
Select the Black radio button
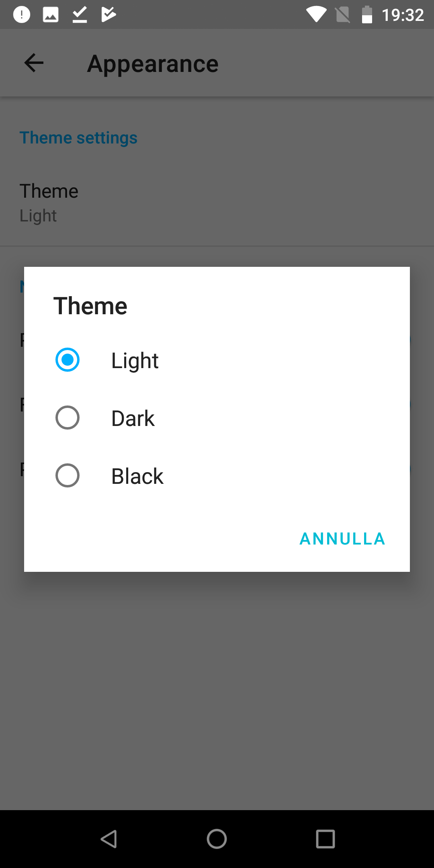pos(68,475)
